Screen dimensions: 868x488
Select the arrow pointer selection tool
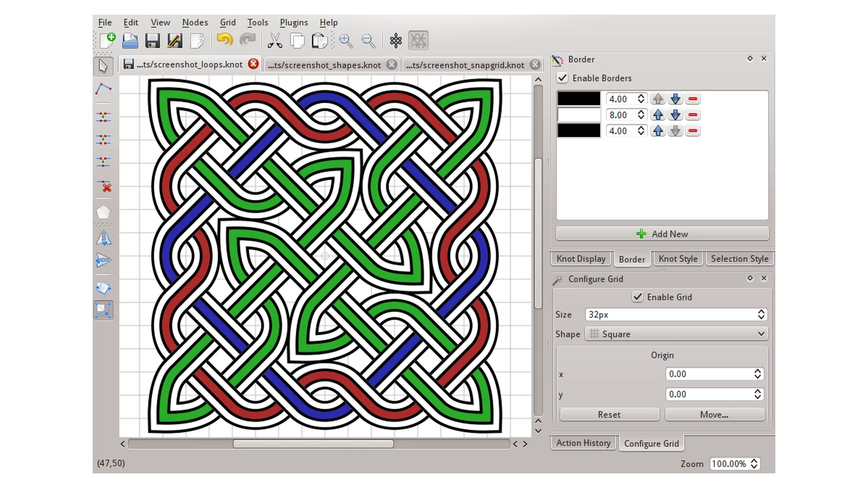pyautogui.click(x=103, y=66)
